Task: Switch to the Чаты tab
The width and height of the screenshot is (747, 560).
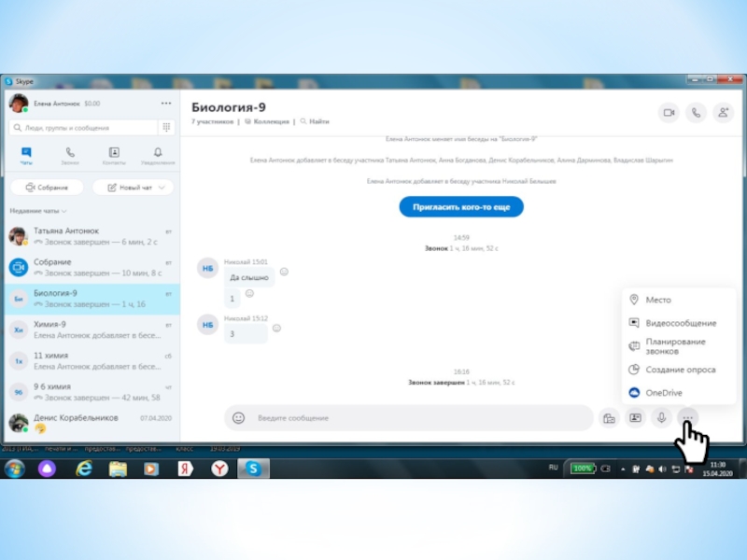Action: pyautogui.click(x=26, y=156)
